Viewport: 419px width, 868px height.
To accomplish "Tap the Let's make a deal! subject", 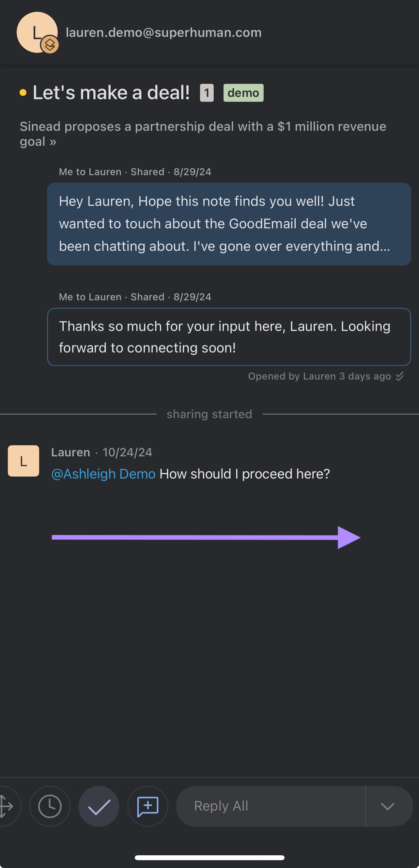I will coord(111,93).
